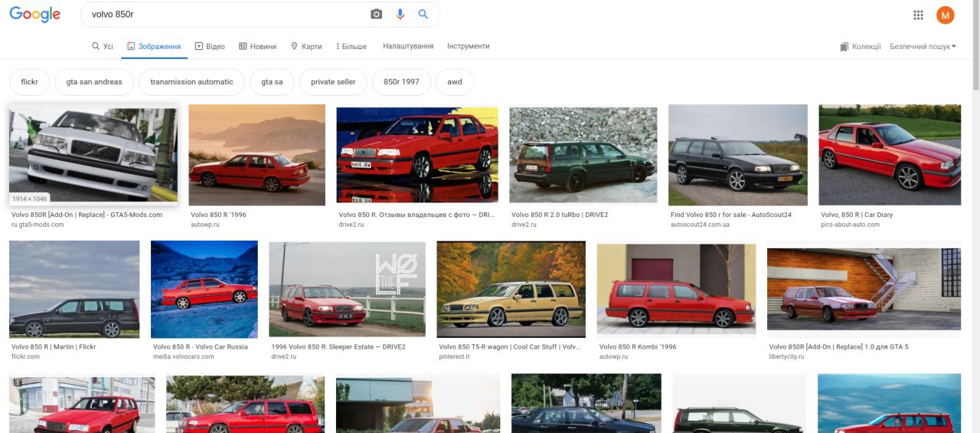
Task: Open the Volvo 850 R '1996 sedan image
Action: 257,156
